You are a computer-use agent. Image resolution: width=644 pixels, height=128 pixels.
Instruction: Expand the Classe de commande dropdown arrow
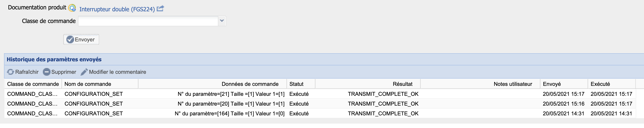222,21
